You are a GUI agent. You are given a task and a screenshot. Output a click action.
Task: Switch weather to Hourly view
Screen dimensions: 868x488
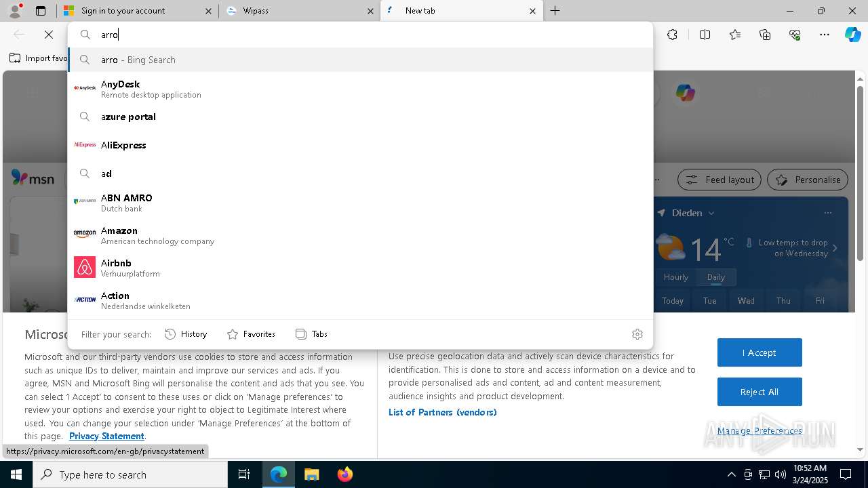coord(676,277)
